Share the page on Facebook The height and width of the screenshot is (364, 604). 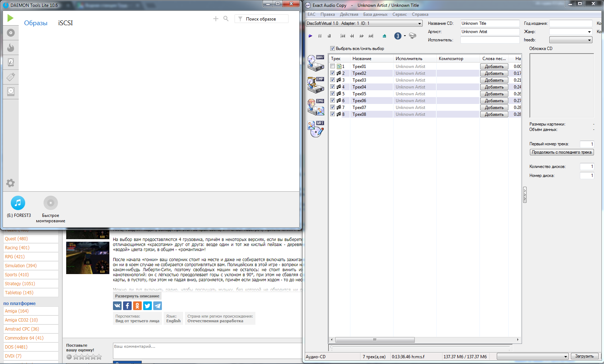click(x=127, y=306)
